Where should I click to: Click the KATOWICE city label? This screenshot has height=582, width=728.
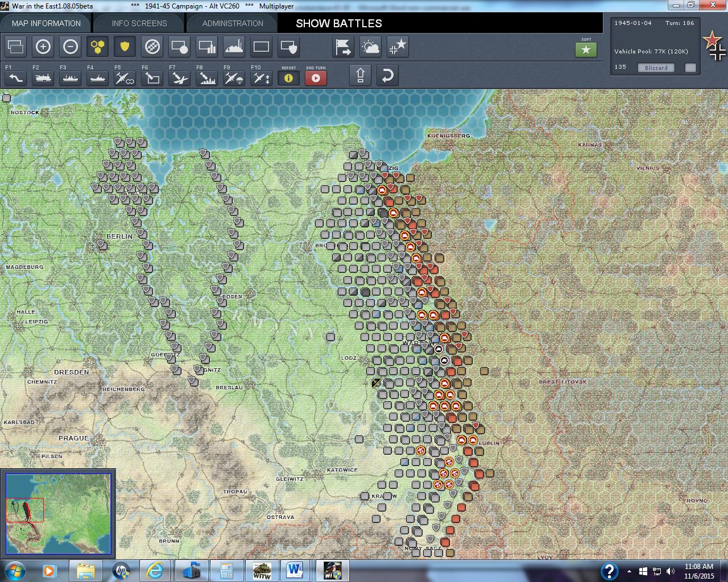point(342,470)
